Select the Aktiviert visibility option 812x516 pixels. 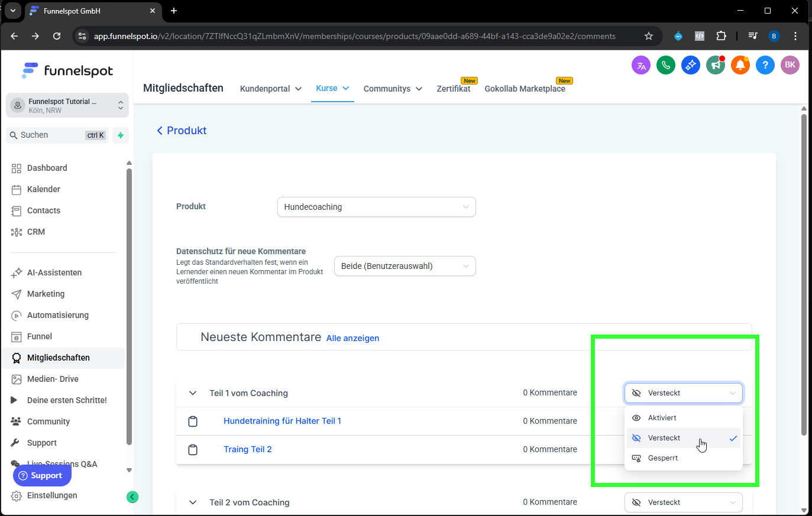tap(684, 418)
